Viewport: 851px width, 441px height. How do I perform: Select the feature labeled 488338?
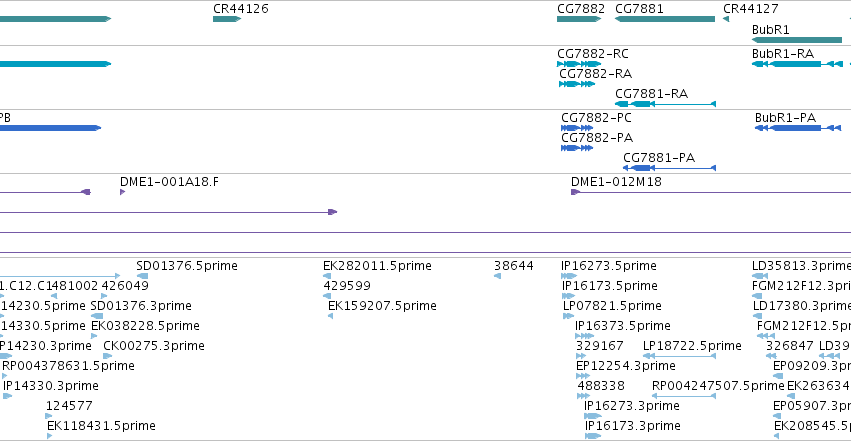pyautogui.click(x=584, y=397)
